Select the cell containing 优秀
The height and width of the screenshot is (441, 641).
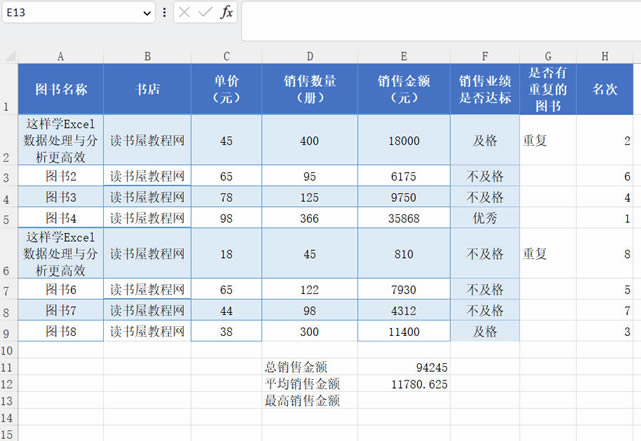point(484,217)
